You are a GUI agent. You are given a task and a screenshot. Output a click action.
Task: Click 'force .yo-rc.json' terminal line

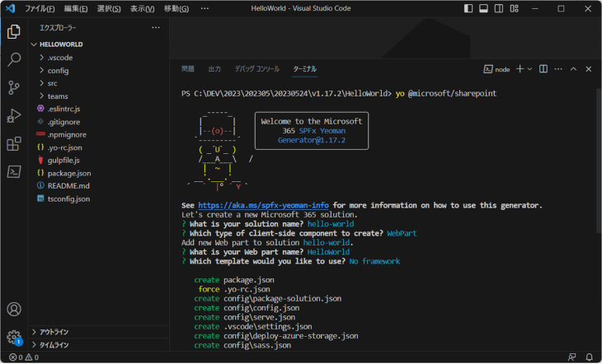click(x=234, y=289)
